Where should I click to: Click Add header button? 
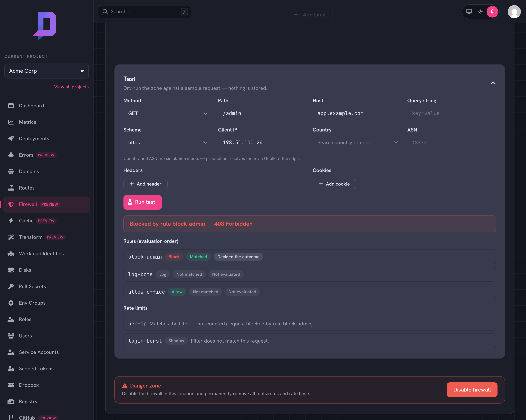[145, 184]
